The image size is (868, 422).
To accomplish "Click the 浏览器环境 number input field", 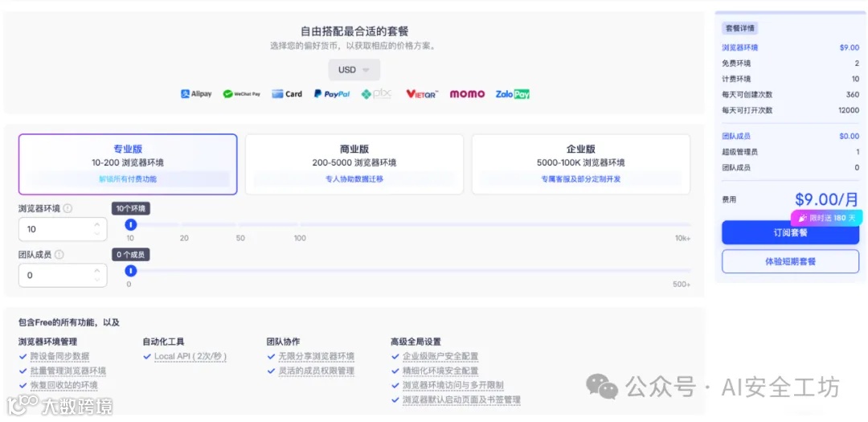I will coord(63,229).
